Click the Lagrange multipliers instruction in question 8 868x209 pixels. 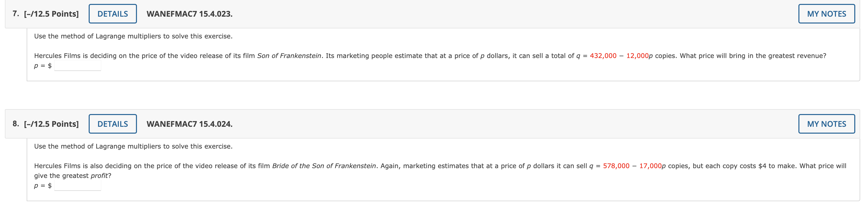(x=133, y=146)
